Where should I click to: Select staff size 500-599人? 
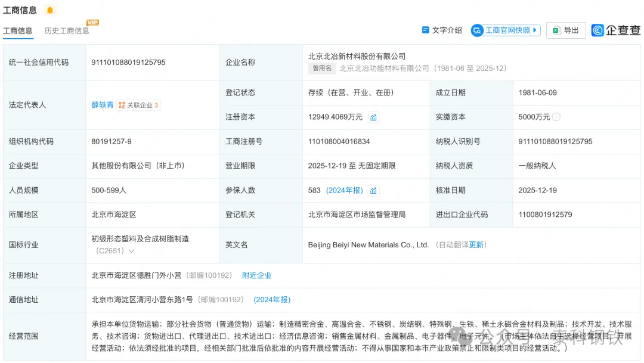click(x=109, y=191)
